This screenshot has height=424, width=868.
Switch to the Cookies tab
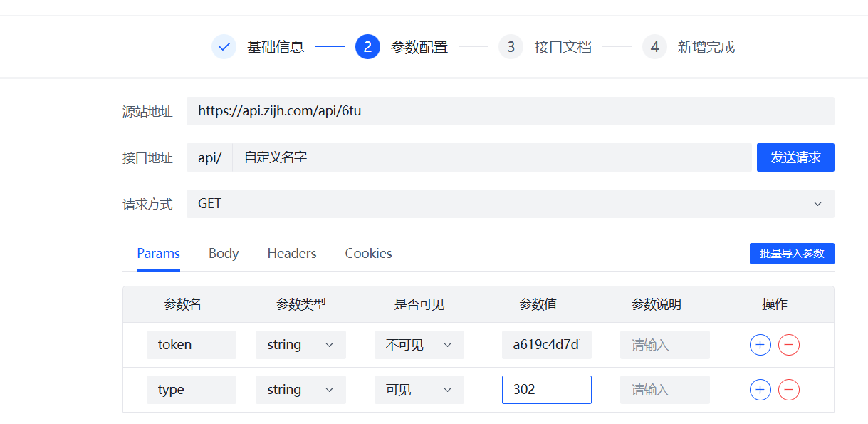(368, 253)
